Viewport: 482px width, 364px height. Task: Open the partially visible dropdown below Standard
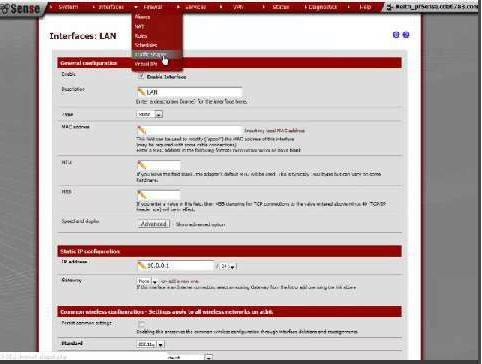pos(190,358)
